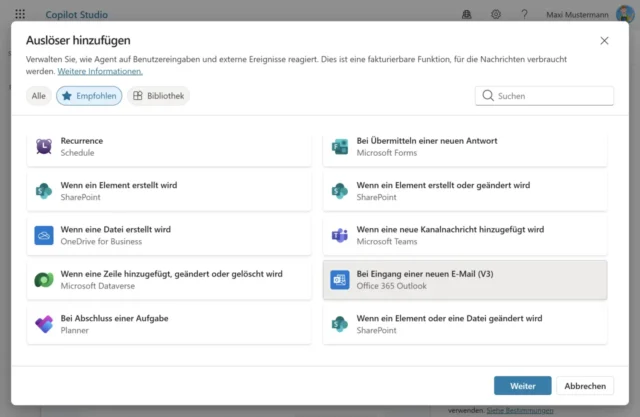Click the OneDrive for Business cloud icon
This screenshot has width=640, height=417.
[44, 235]
